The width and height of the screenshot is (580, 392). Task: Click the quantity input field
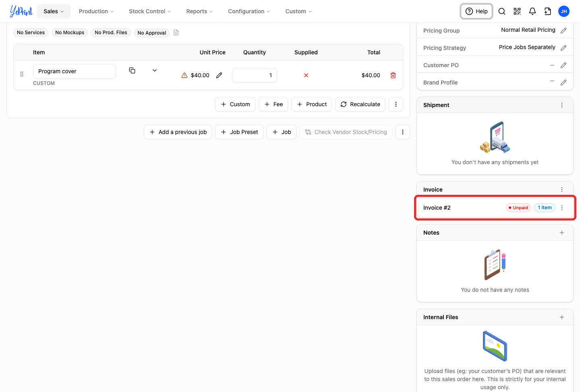[255, 75]
